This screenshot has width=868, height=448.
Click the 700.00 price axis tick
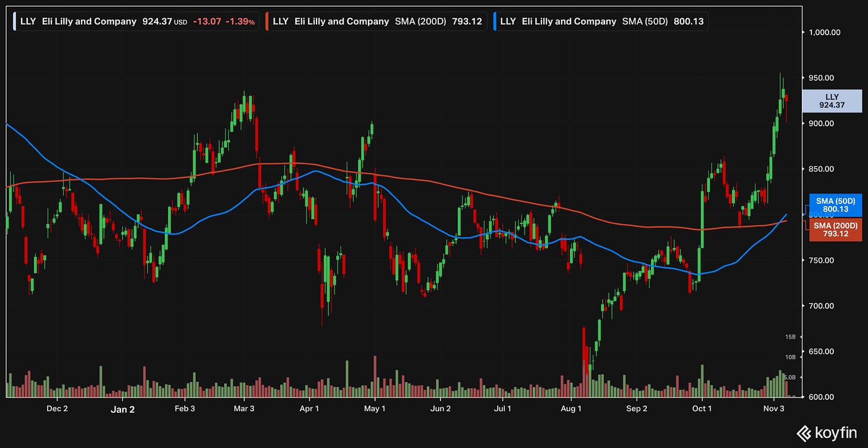tap(821, 306)
